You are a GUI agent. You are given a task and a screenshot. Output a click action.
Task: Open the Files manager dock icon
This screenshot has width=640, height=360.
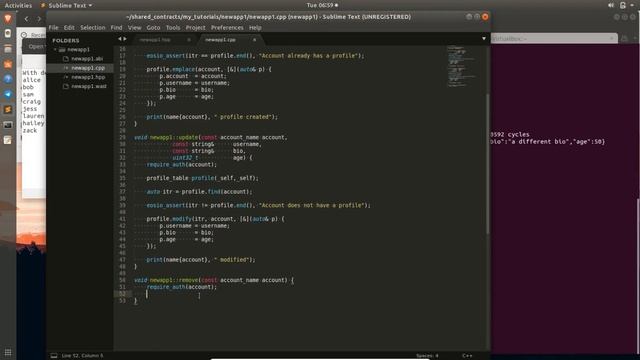pos(8,49)
